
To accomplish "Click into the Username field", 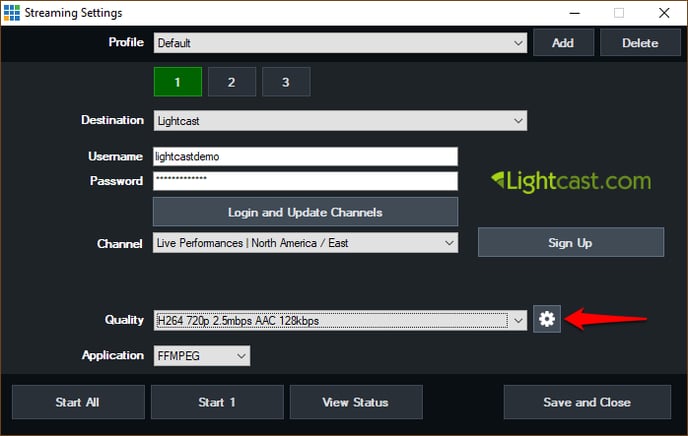I will pos(305,157).
